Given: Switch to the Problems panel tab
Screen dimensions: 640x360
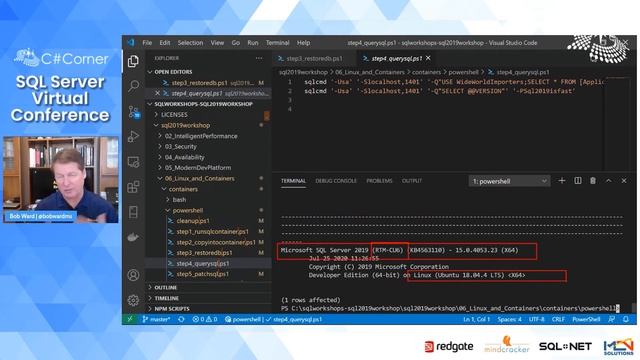Looking at the screenshot, I should coord(379,181).
